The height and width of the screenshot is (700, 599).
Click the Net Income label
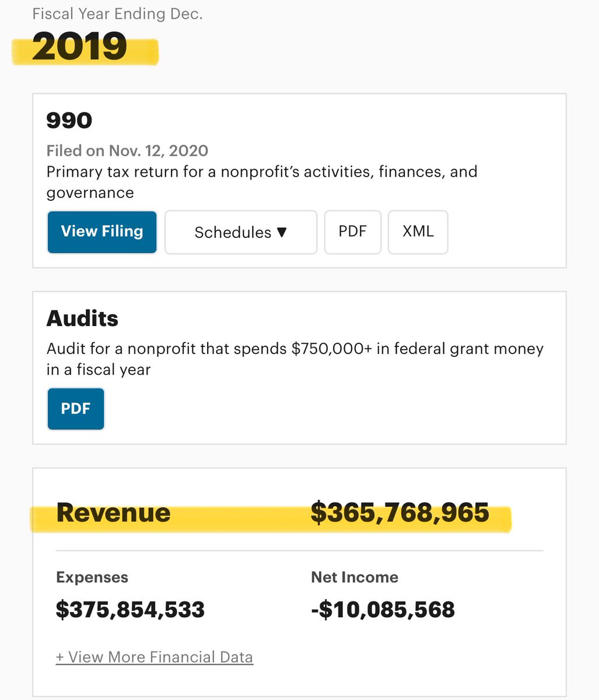point(355,577)
